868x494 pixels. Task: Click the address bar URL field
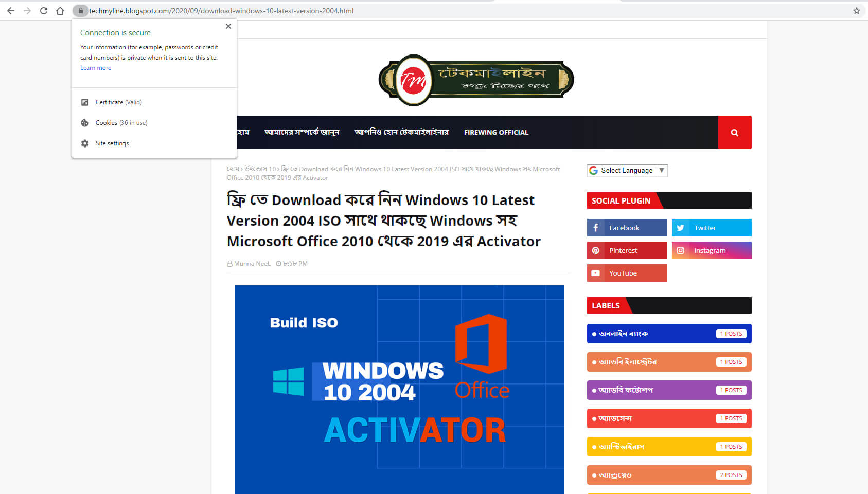tap(463, 11)
